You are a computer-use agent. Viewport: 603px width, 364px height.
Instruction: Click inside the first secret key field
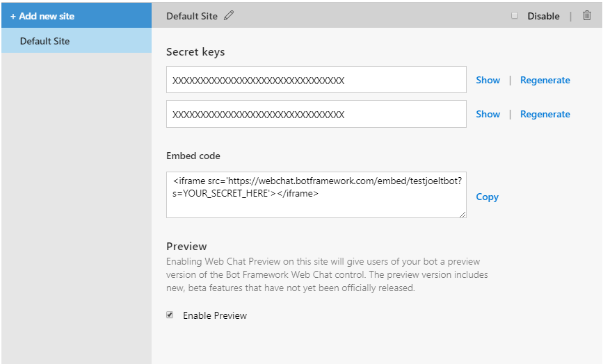[316, 79]
